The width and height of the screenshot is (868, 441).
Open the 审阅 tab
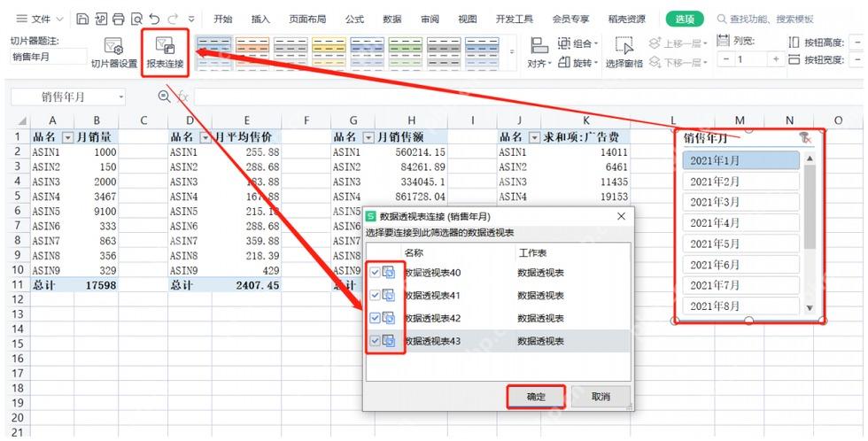coord(430,19)
